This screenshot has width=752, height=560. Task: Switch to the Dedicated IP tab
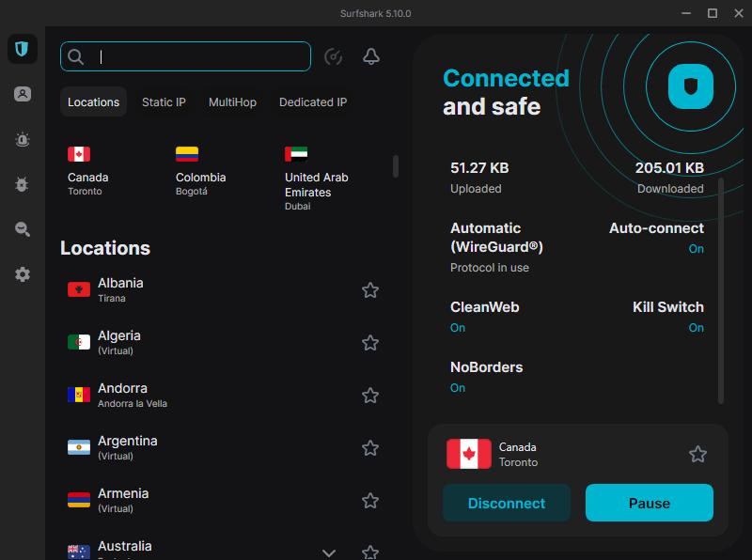coord(313,102)
